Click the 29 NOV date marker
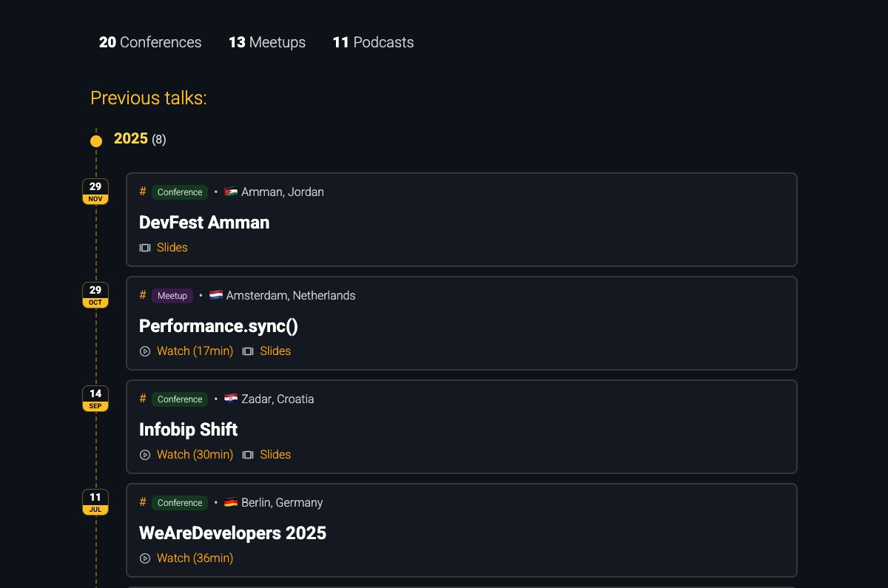Viewport: 888px width, 588px height. (95, 192)
